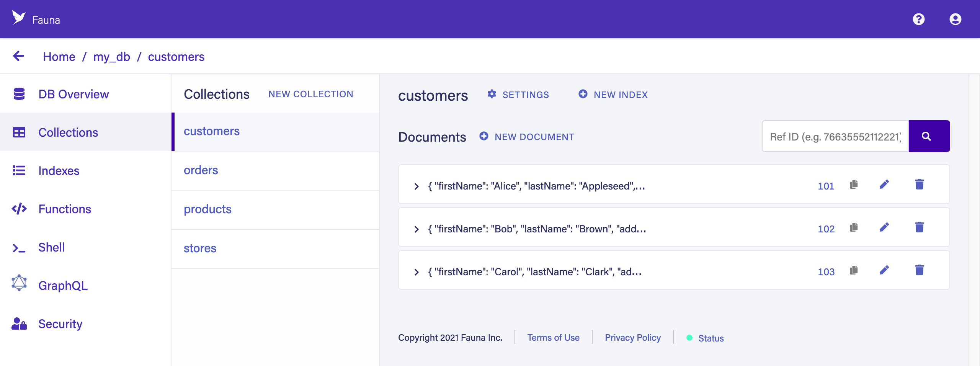Focus the Ref ID search field
The height and width of the screenshot is (366, 980).
click(x=835, y=137)
